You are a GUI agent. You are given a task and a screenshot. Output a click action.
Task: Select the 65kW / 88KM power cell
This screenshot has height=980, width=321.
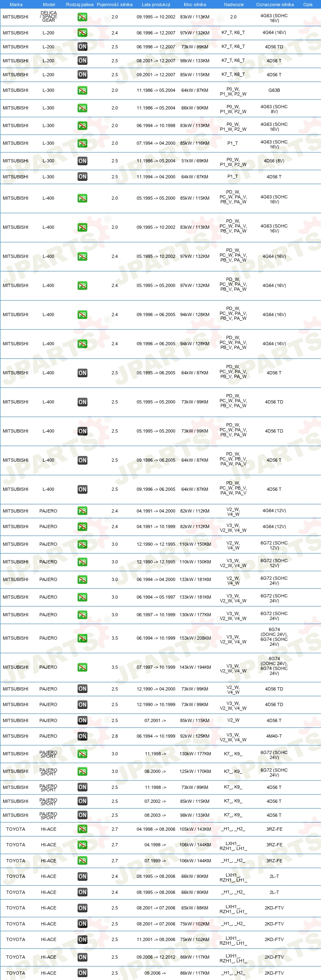[195, 908]
